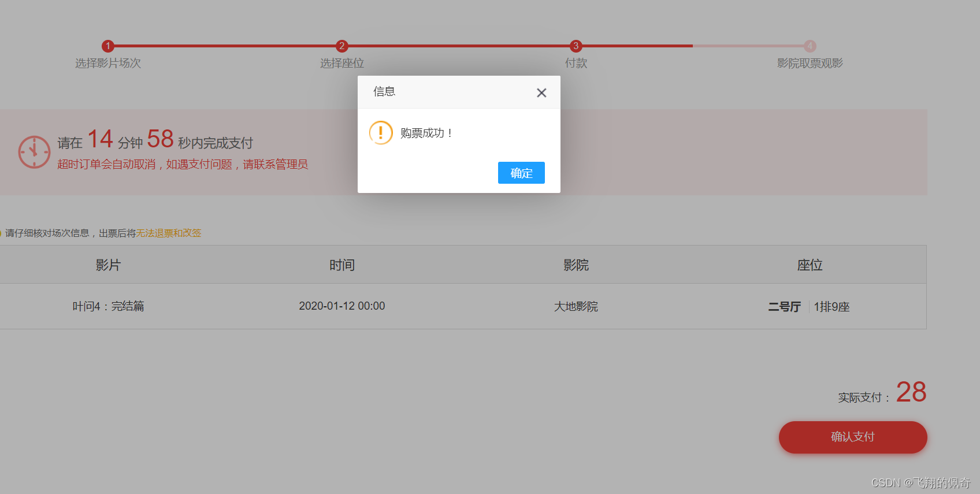Click the 座位 column header
The height and width of the screenshot is (494, 980).
tap(810, 265)
